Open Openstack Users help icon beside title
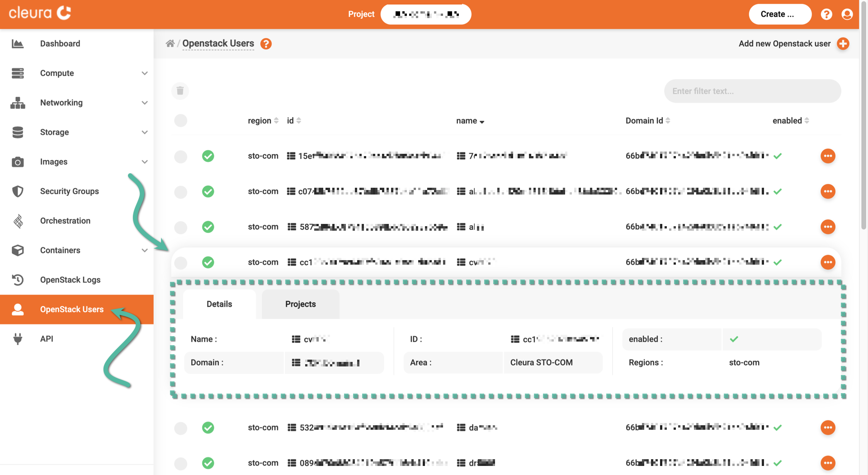This screenshot has height=475, width=868. (x=266, y=44)
